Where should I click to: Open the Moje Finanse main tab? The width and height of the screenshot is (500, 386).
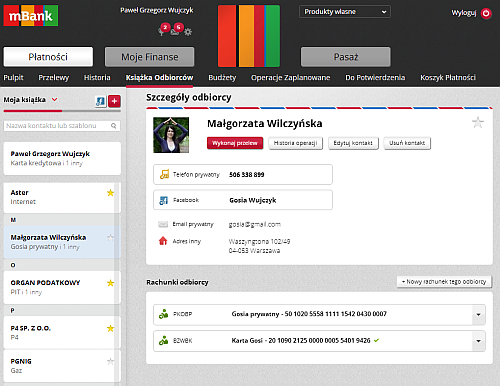point(149,57)
